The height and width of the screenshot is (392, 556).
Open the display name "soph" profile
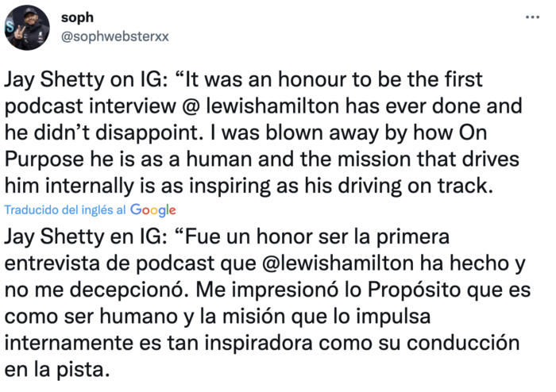[x=76, y=18]
